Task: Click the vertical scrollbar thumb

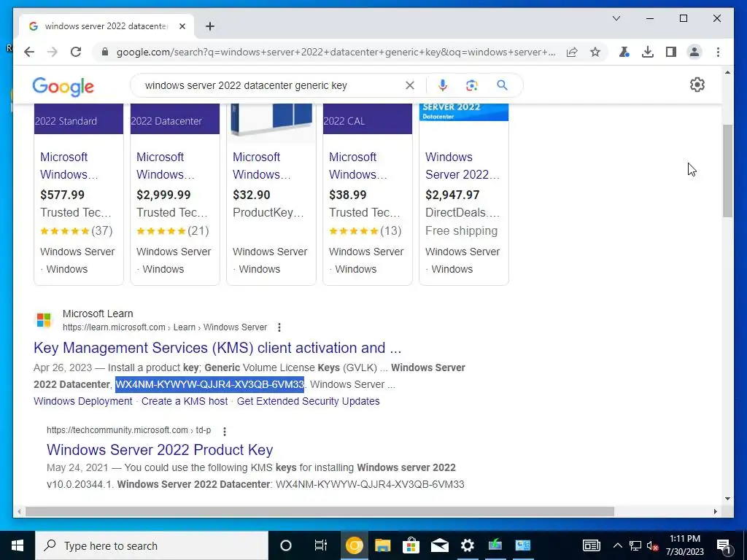Action: [x=727, y=171]
